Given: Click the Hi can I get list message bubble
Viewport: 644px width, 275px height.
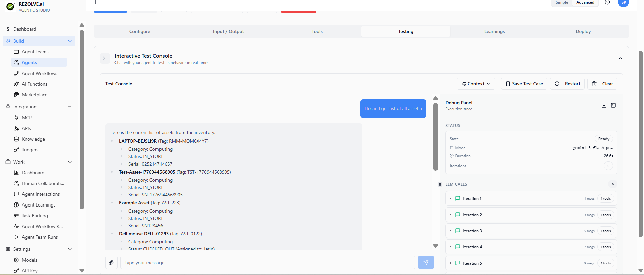Looking at the screenshot, I should (393, 108).
